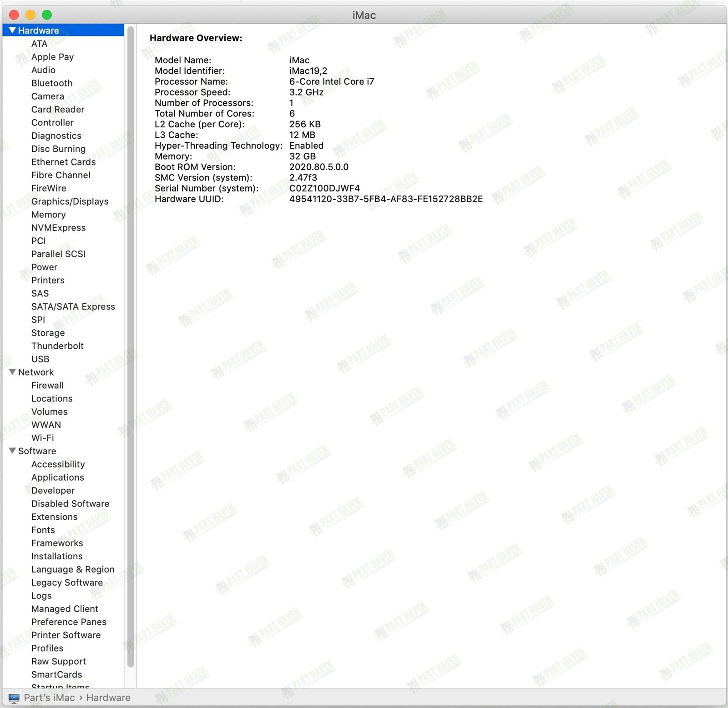Select USB in the sidebar

click(x=40, y=359)
